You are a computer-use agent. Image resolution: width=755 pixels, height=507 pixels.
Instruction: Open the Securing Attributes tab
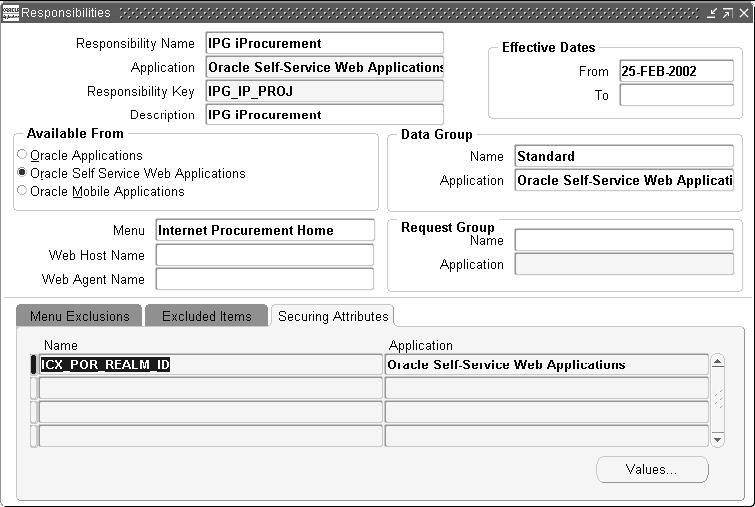point(333,316)
